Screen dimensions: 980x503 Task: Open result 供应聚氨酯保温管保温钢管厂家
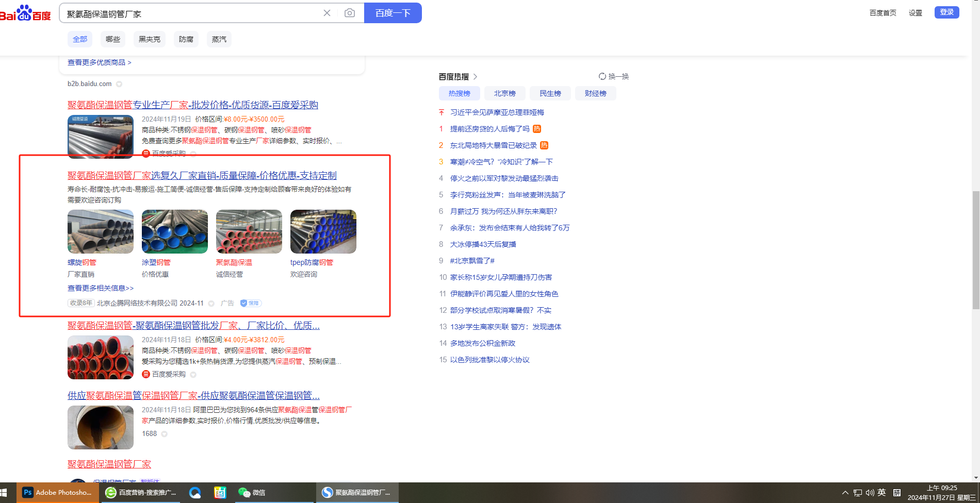pyautogui.click(x=193, y=396)
